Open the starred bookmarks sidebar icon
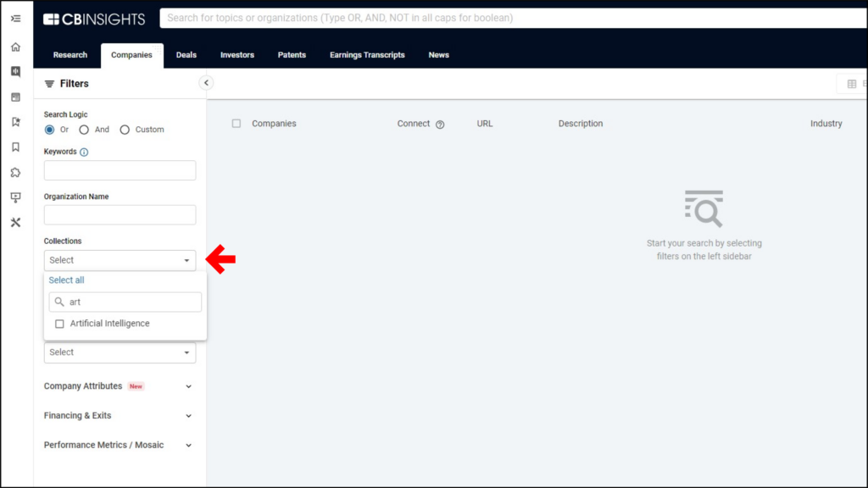Viewport: 868px width, 488px height. tap(15, 122)
